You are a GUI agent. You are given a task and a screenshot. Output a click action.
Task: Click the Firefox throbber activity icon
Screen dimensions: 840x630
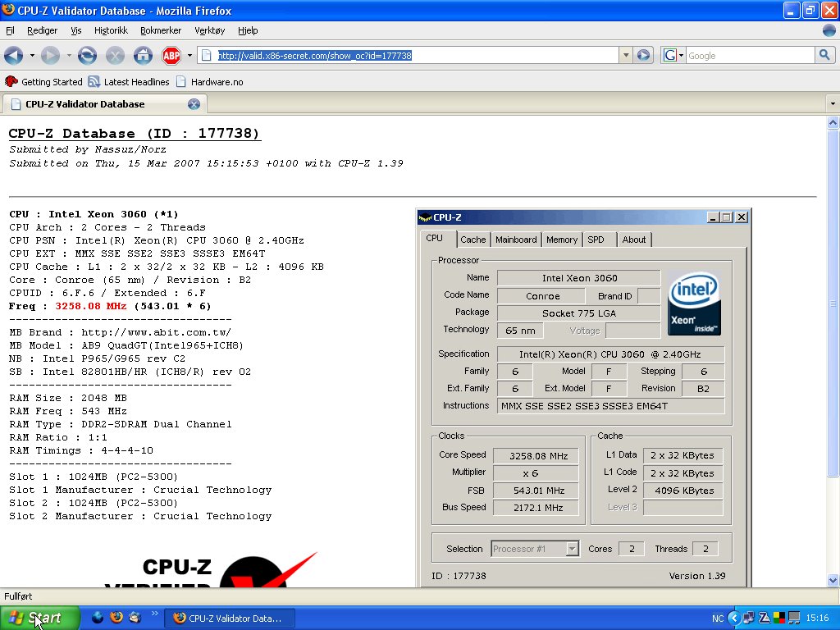coord(829,30)
